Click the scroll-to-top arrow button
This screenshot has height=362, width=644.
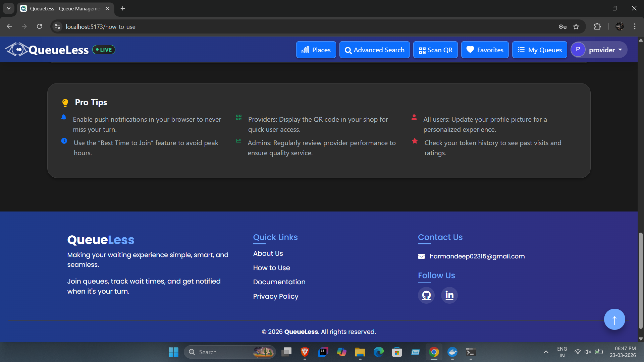(x=614, y=319)
